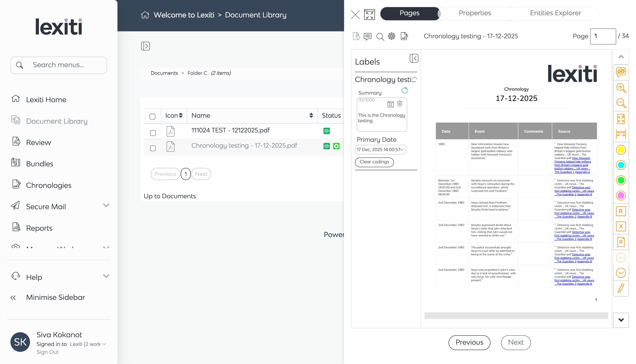Collapse the Labels panel
Image resolution: width=636 pixels, height=364 pixels.
(414, 58)
